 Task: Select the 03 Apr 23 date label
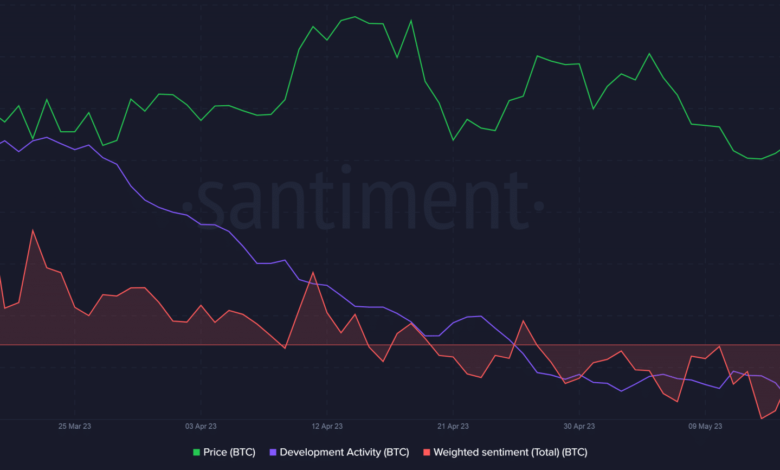203,425
